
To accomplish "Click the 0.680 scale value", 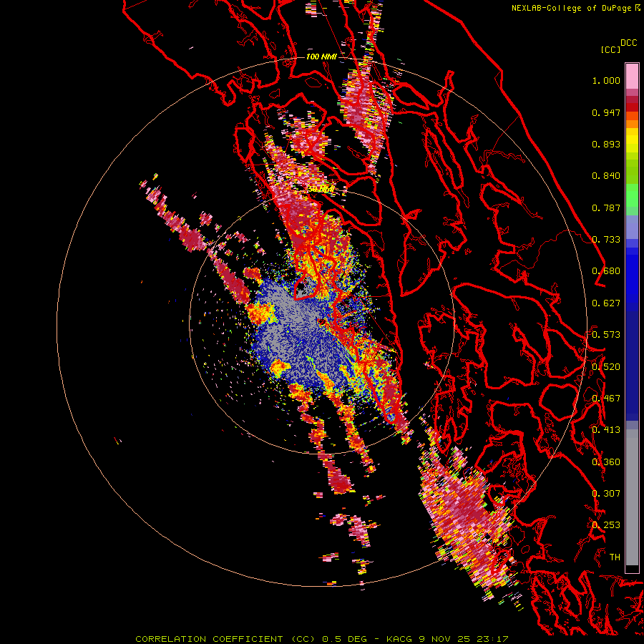I will (606, 271).
